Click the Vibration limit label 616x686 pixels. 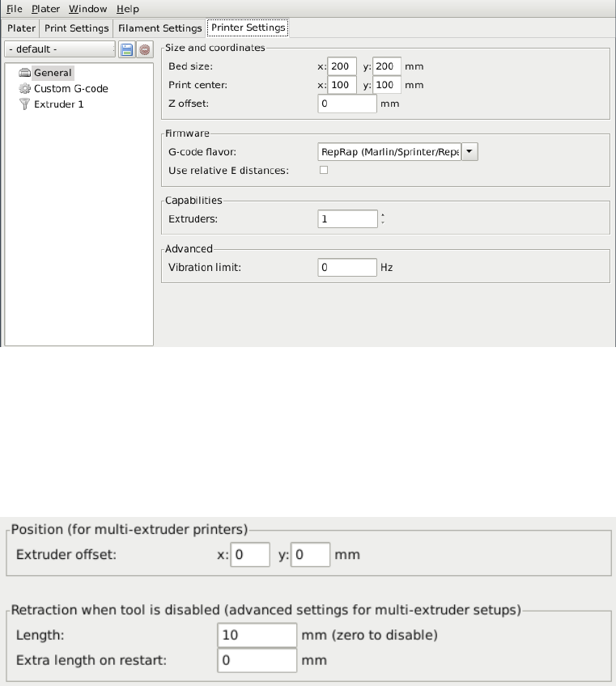click(205, 267)
